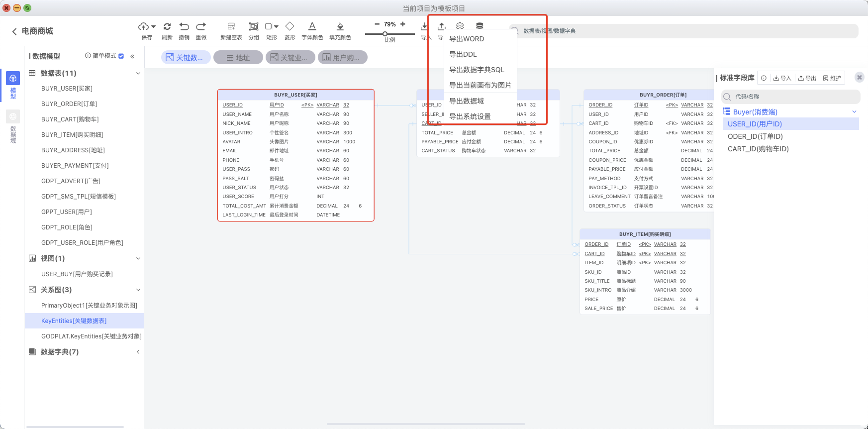The width and height of the screenshot is (868, 429).
Task: Click the redo arrow icon
Action: [201, 26]
